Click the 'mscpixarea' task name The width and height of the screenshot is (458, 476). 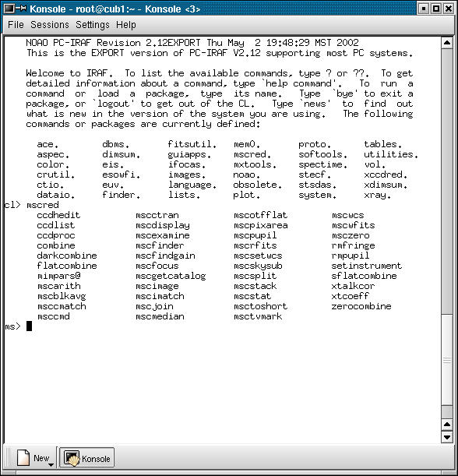coord(260,226)
